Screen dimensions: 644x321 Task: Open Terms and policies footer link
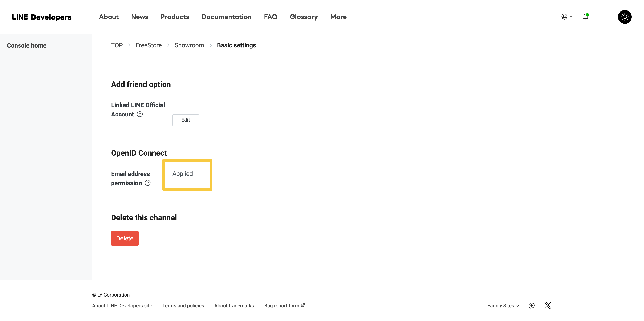pyautogui.click(x=183, y=305)
